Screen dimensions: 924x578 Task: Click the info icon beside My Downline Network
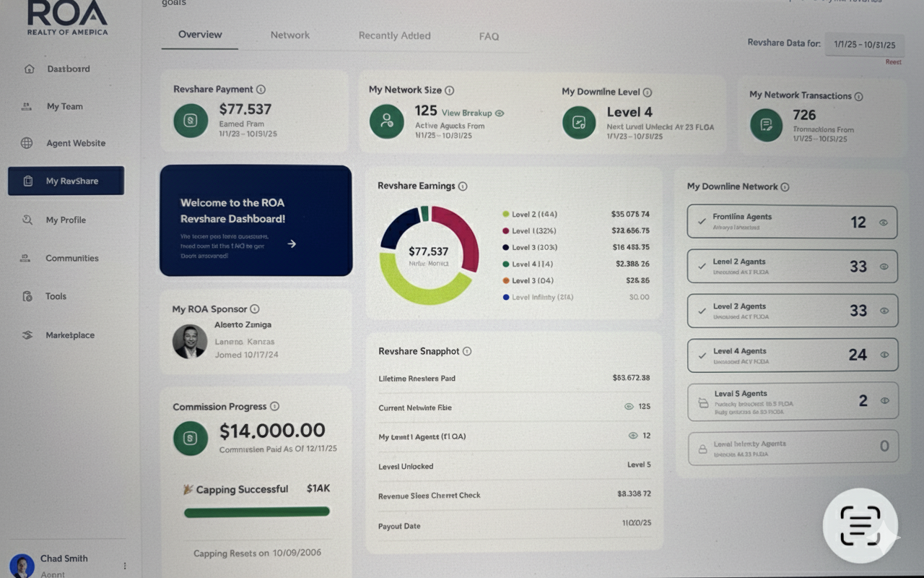tap(785, 187)
